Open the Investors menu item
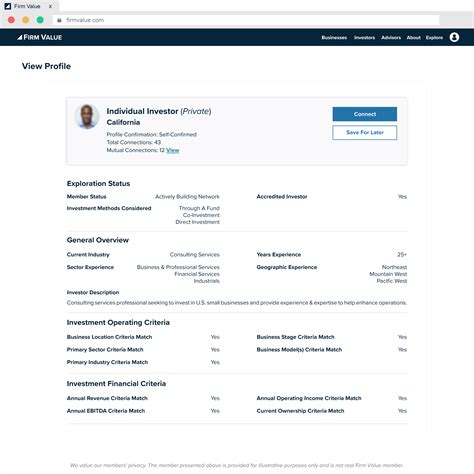The width and height of the screenshot is (474, 474). [x=364, y=38]
